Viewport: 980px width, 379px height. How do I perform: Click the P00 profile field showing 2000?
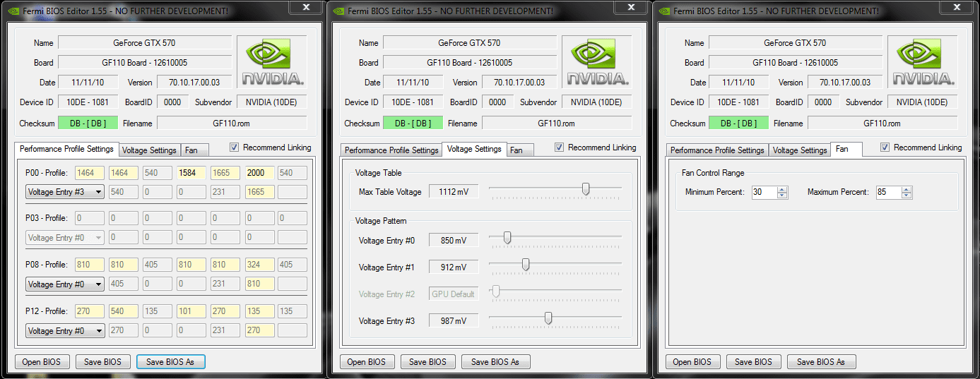(259, 173)
